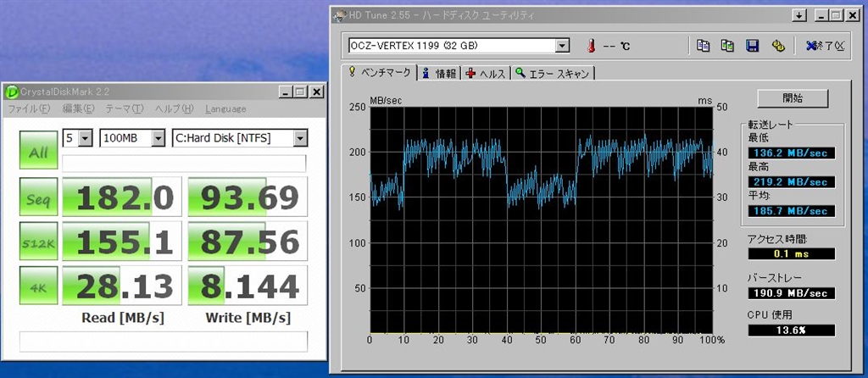Click the copy screenshot to clipboard icon
Screen dimensions: 868x378
tap(727, 46)
